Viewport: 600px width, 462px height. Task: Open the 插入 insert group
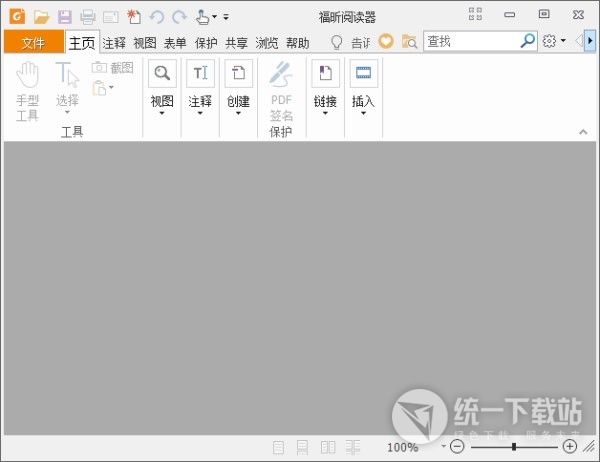coord(364,88)
